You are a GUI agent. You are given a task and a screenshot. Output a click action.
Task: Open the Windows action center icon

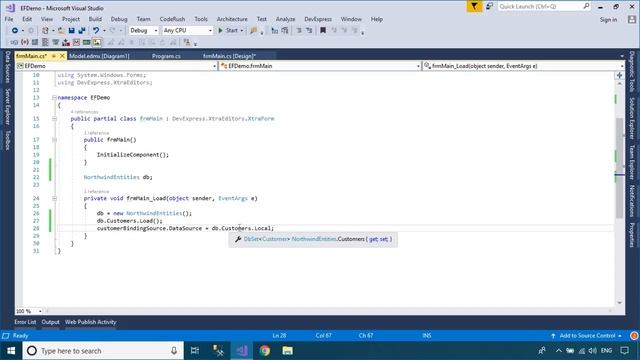click(x=624, y=351)
